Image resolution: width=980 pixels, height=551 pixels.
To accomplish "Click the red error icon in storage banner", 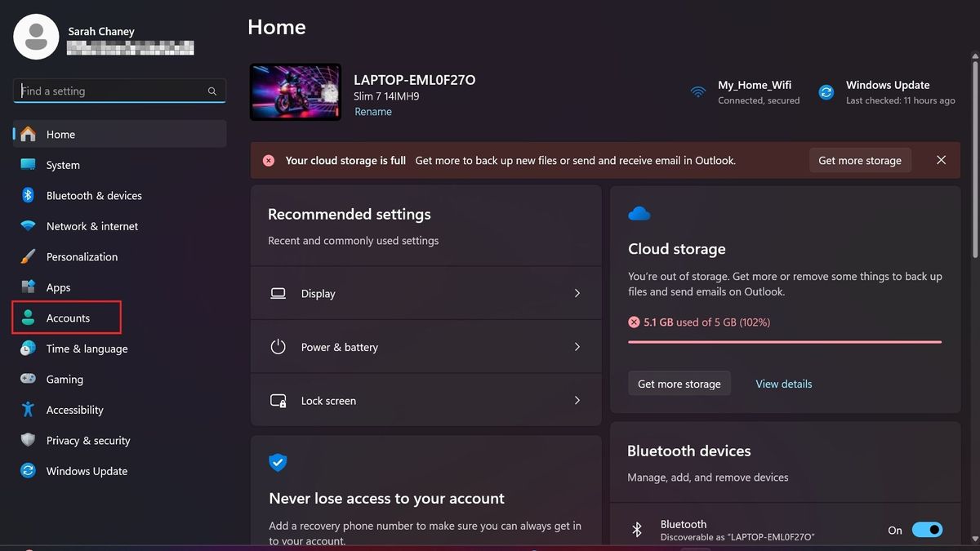I will coord(269,161).
